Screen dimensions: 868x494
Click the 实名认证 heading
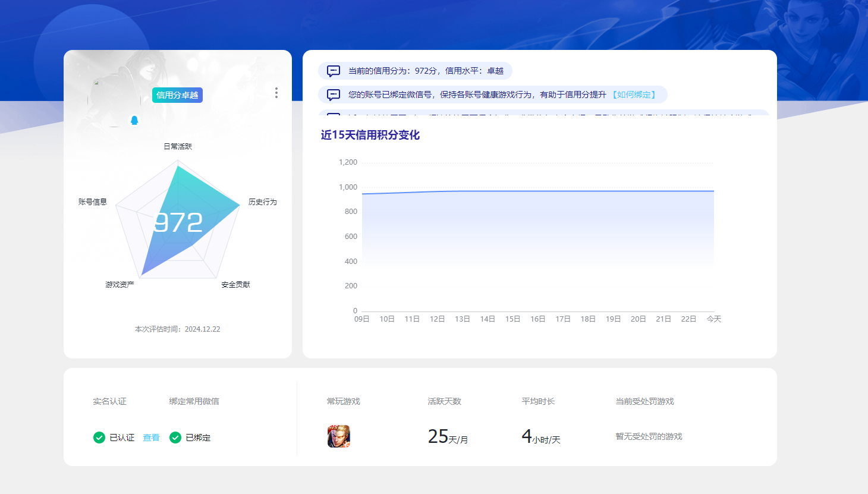[109, 401]
